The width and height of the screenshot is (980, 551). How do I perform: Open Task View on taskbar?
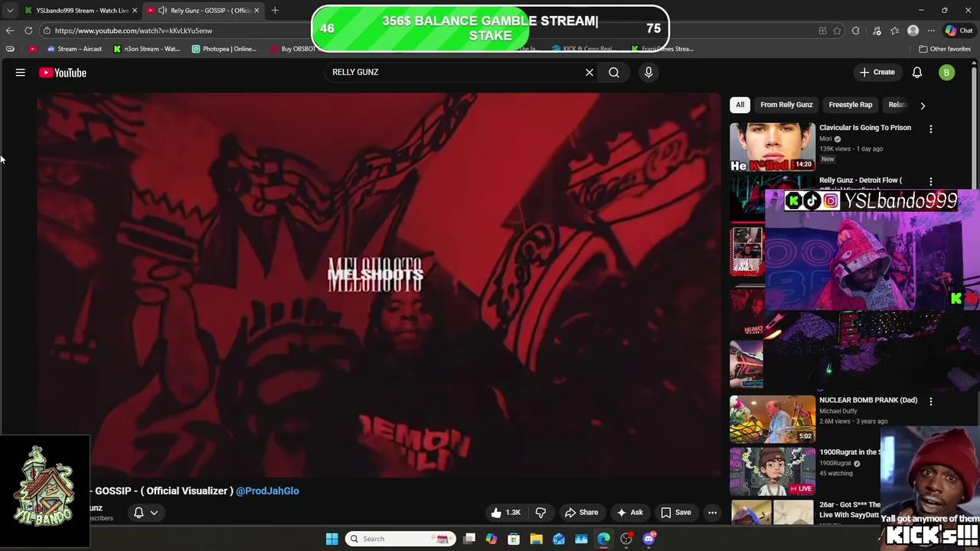tap(469, 539)
